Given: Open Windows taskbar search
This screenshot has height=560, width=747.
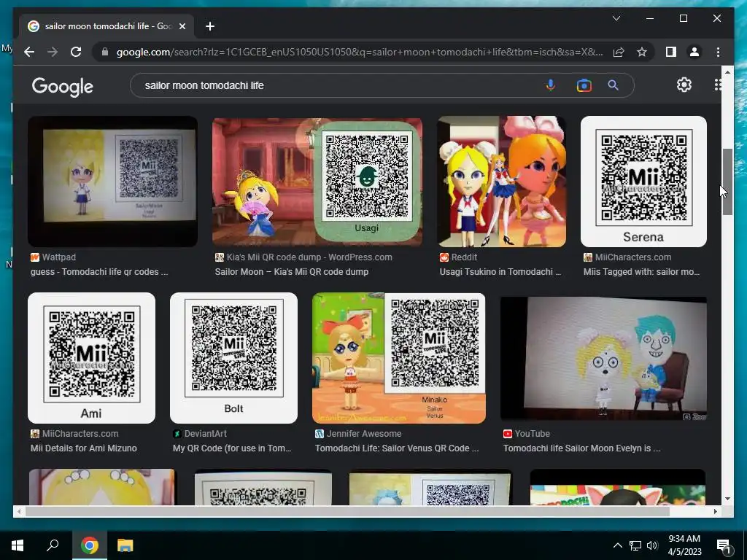Looking at the screenshot, I should click(x=53, y=545).
